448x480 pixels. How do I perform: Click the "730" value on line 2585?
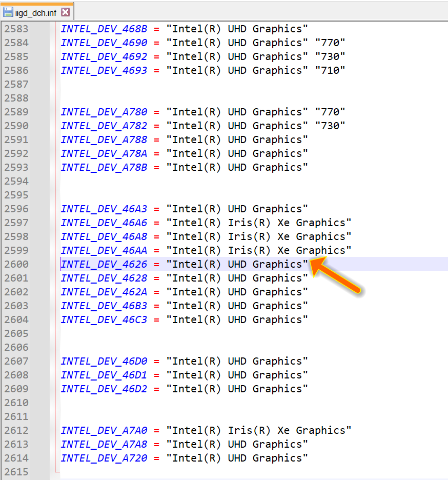pos(330,56)
